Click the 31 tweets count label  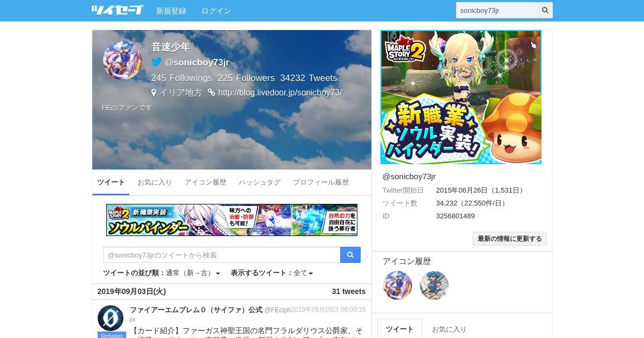pos(349,291)
